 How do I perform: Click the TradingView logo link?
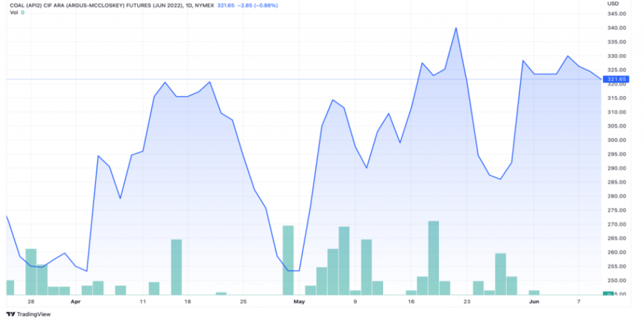pyautogui.click(x=28, y=314)
